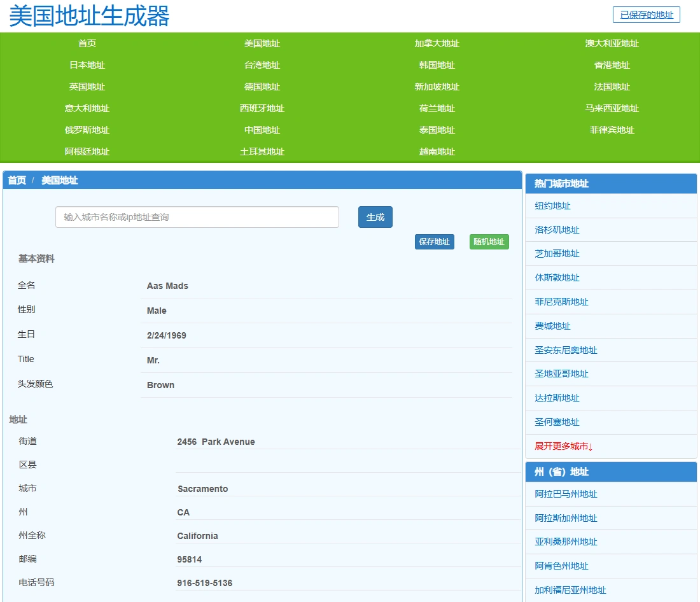Click 保存地址 to save the address
The image size is (700, 602).
(435, 242)
